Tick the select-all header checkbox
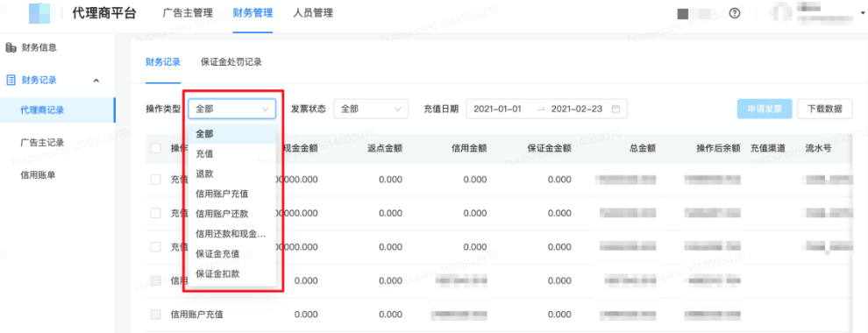This screenshot has width=868, height=333. [x=155, y=148]
